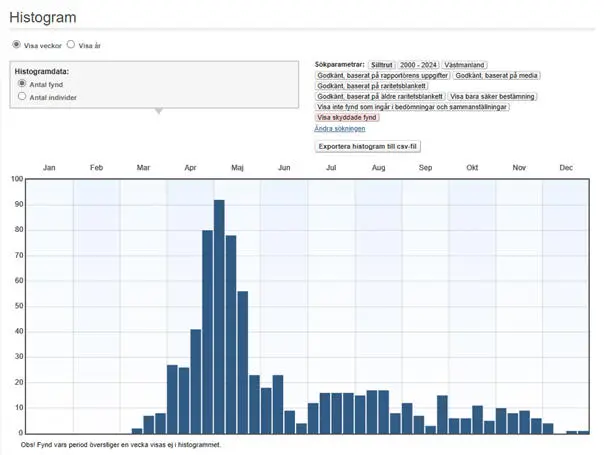Image resolution: width=604 pixels, height=455 pixels.
Task: Select the 'Visa veckor' radio button
Action: [16, 45]
